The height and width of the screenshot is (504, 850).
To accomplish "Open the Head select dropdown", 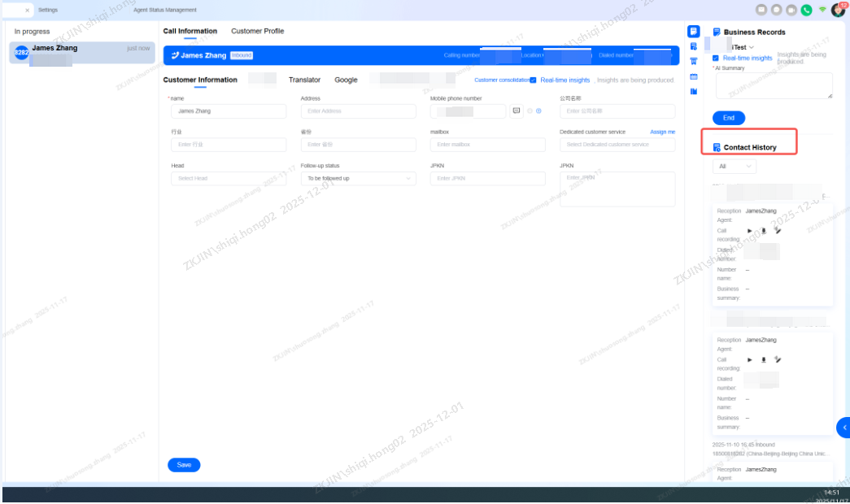I will click(229, 178).
